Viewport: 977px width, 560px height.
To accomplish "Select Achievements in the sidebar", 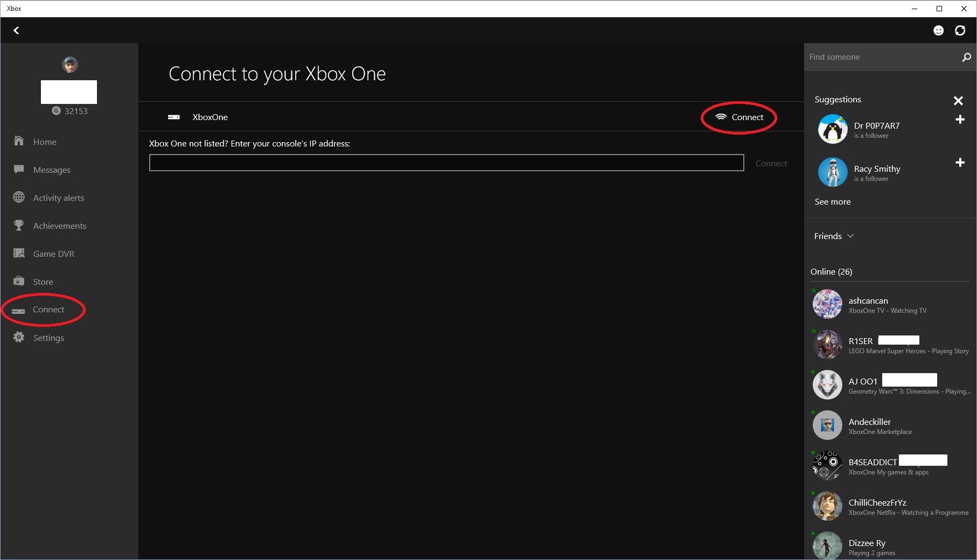I will click(x=60, y=226).
